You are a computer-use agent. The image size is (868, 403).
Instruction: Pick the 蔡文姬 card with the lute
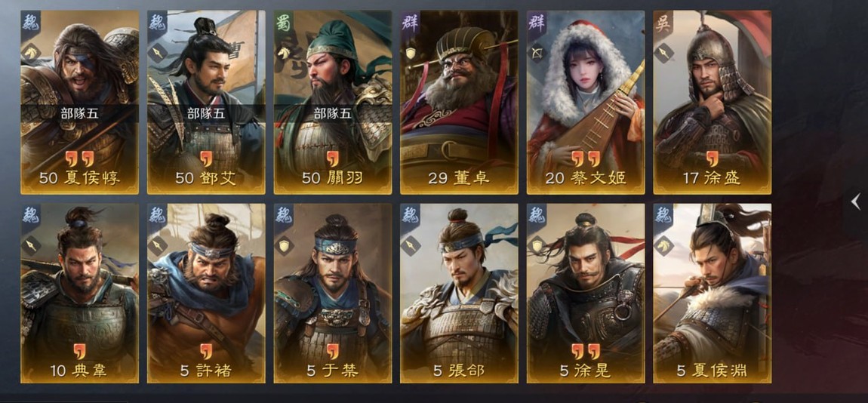[586, 103]
